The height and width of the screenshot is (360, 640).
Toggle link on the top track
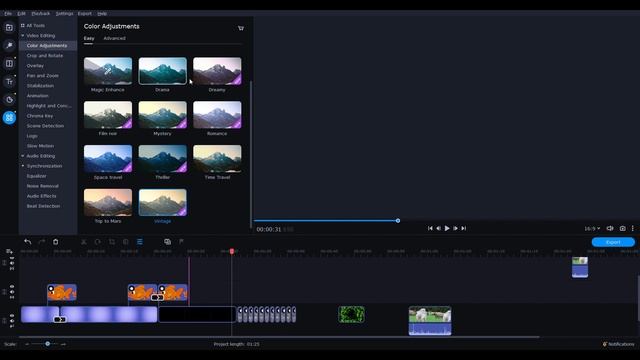12,269
